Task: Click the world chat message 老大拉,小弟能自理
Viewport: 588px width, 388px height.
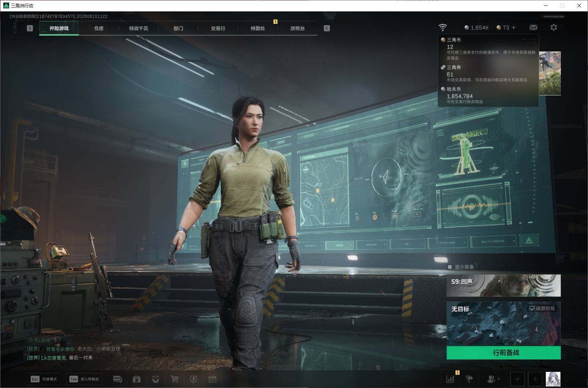Action: [99, 349]
